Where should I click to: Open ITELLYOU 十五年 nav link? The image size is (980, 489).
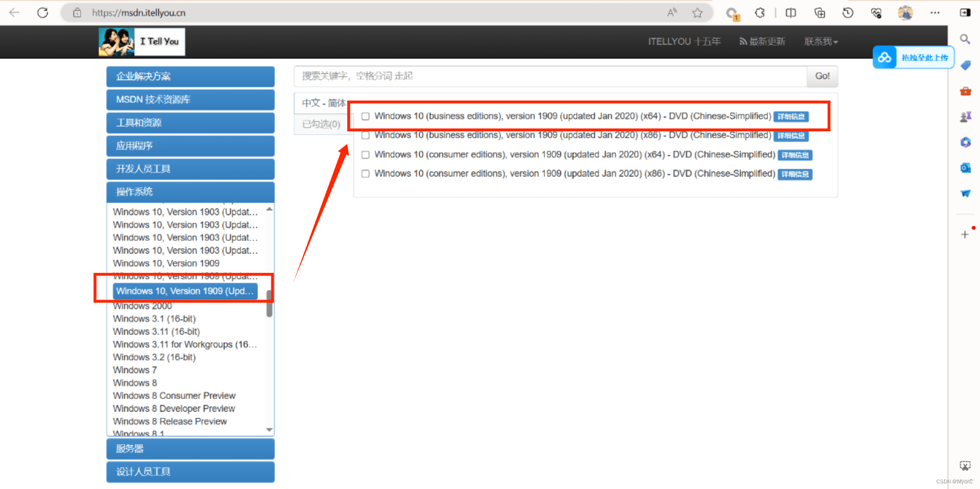click(x=684, y=42)
